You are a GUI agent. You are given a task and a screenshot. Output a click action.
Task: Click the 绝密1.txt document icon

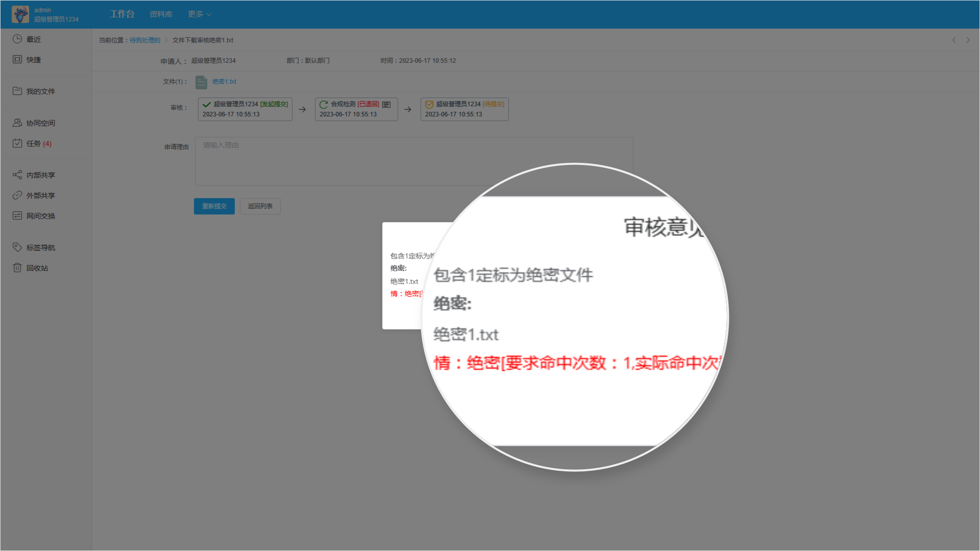[201, 82]
